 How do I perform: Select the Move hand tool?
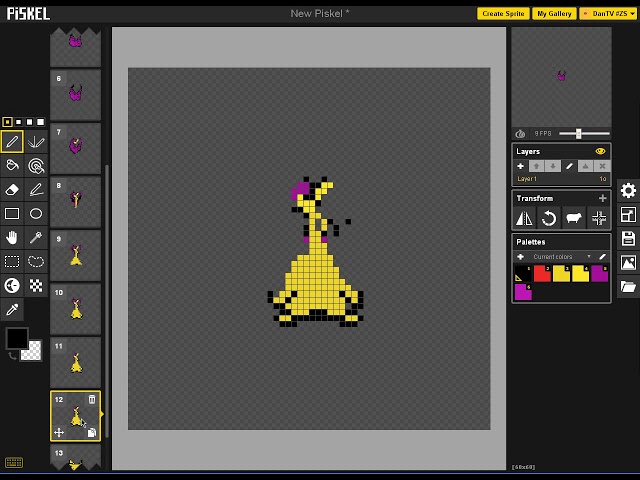click(12, 238)
